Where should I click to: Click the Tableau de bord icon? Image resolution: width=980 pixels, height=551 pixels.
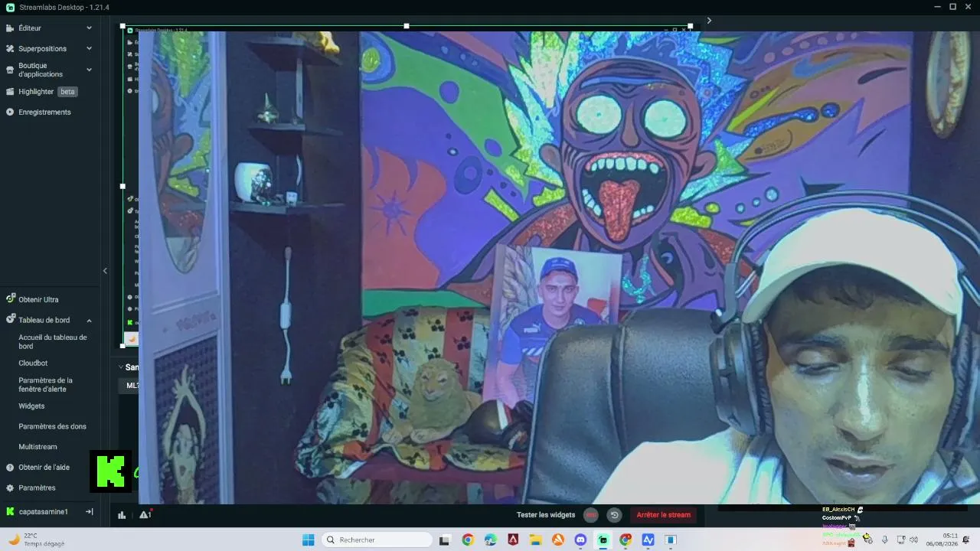pos(10,320)
